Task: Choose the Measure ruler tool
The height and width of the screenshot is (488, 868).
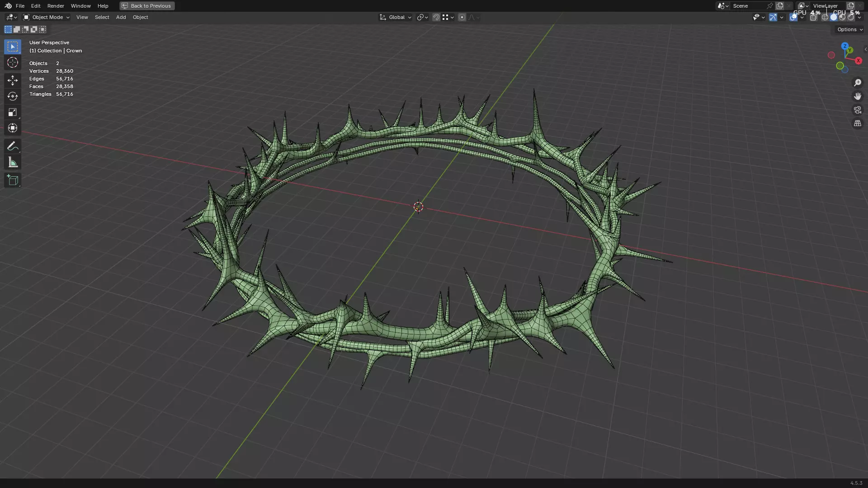Action: coord(13,162)
